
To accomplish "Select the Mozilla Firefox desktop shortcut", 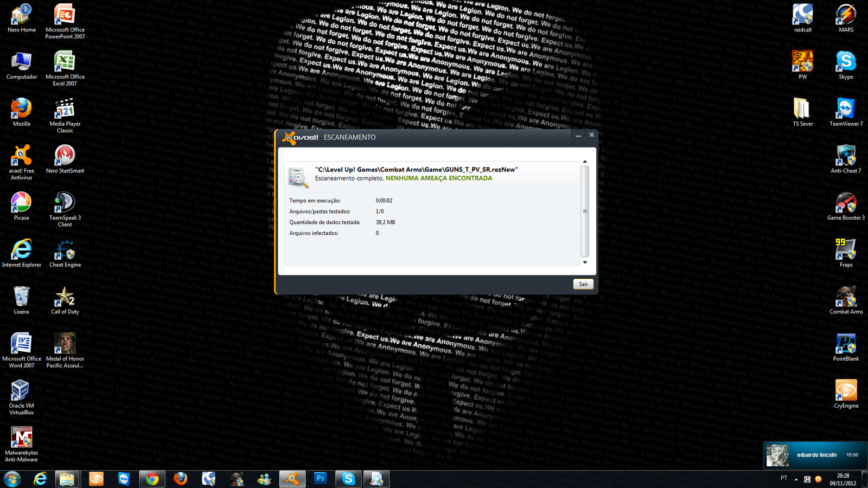I will pos(22,112).
